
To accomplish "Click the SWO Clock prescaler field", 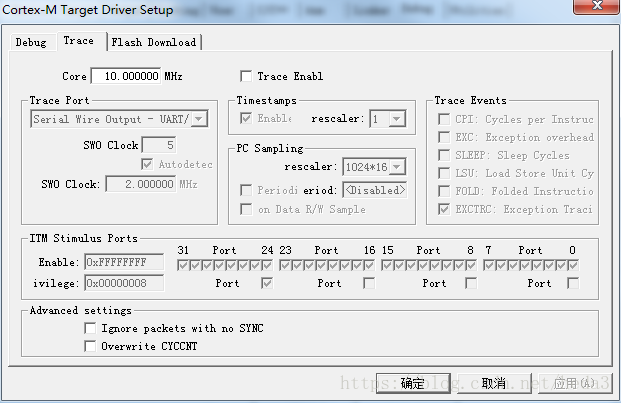I will pos(159,145).
